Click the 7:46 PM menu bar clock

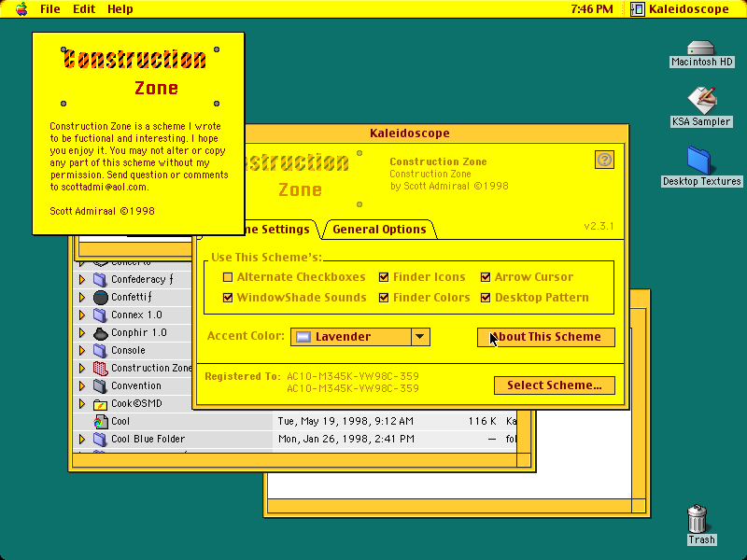click(592, 9)
